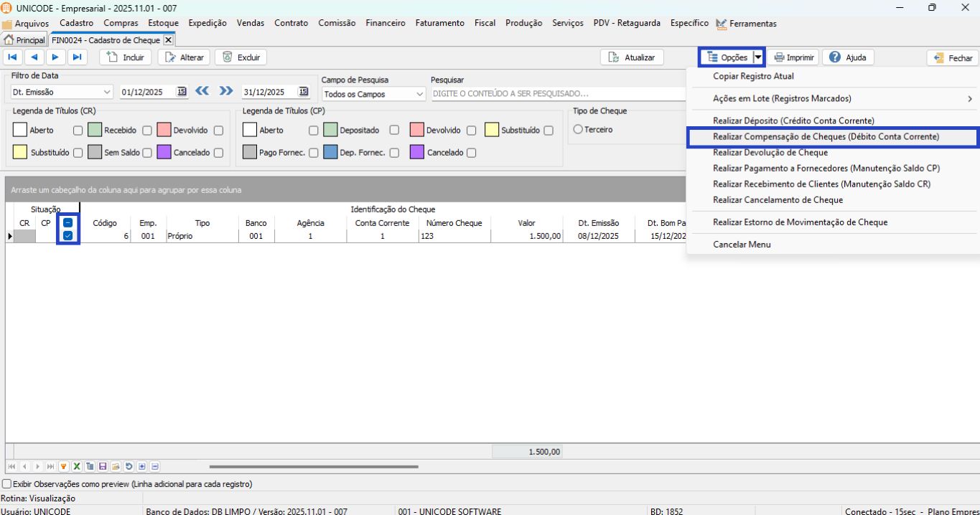Image resolution: width=980 pixels, height=515 pixels.
Task: Go to the first record using navigation arrow
Action: pos(13,57)
